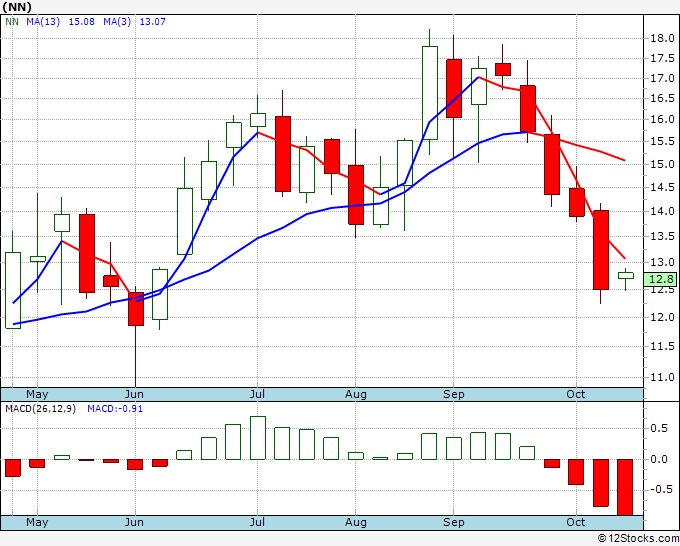This screenshot has width=680, height=546.
Task: Click the tall white candle peaking above 18.0
Action: click(430, 93)
